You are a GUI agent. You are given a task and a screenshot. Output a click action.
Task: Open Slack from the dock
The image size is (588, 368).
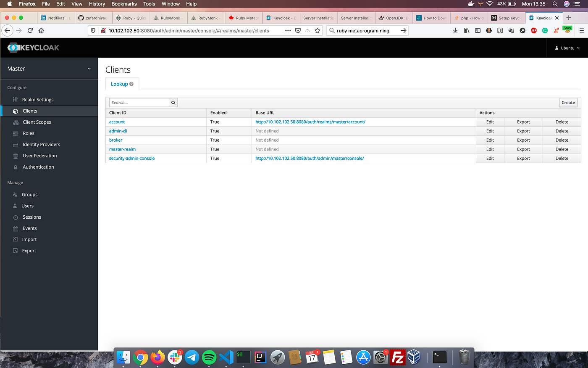(175, 357)
